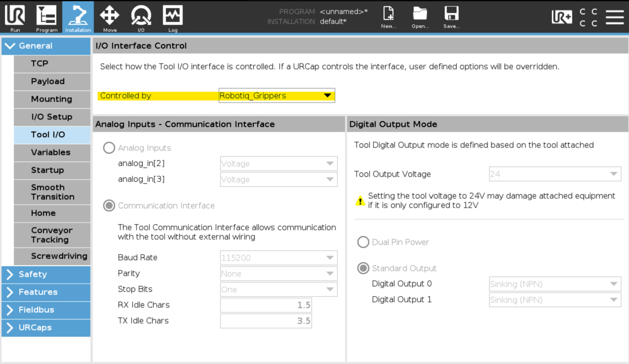The image size is (629, 364).
Task: Go to the TCP settings page
Action: pyautogui.click(x=52, y=64)
